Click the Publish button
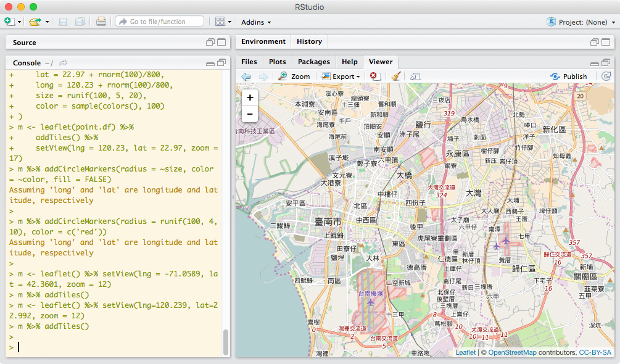Image resolution: width=620 pixels, height=364 pixels. pos(569,77)
